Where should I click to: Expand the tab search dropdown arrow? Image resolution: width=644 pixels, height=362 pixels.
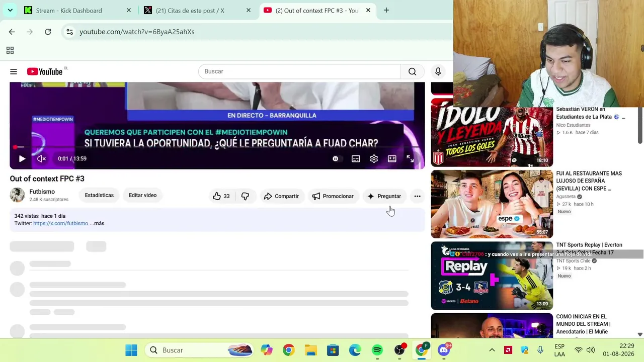pyautogui.click(x=10, y=10)
